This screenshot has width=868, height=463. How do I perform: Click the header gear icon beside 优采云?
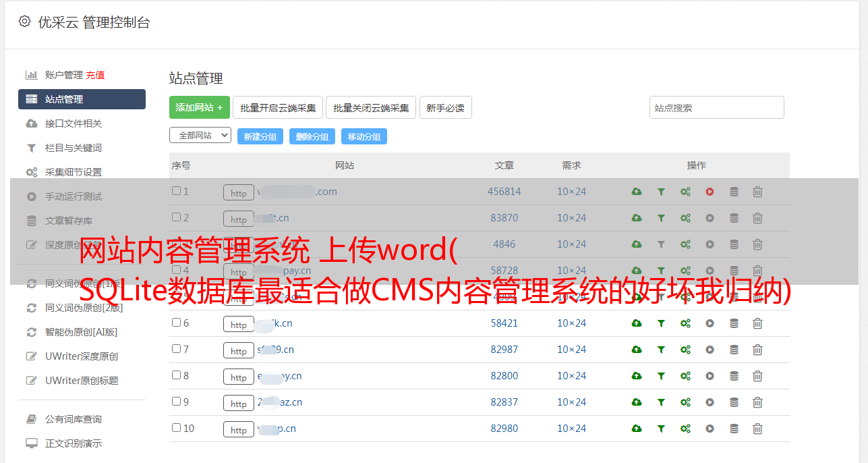25,22
